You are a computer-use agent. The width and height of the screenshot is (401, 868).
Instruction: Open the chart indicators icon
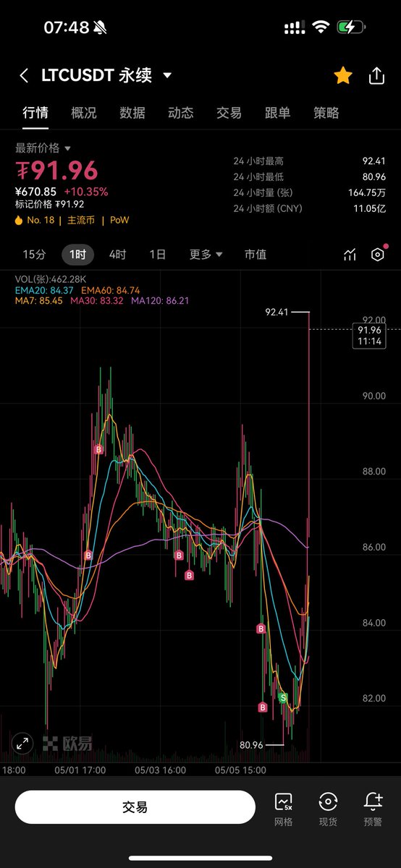click(350, 255)
